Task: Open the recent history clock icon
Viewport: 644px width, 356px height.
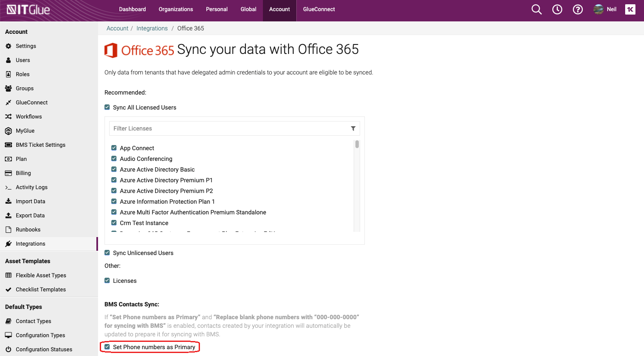Action: click(x=557, y=9)
